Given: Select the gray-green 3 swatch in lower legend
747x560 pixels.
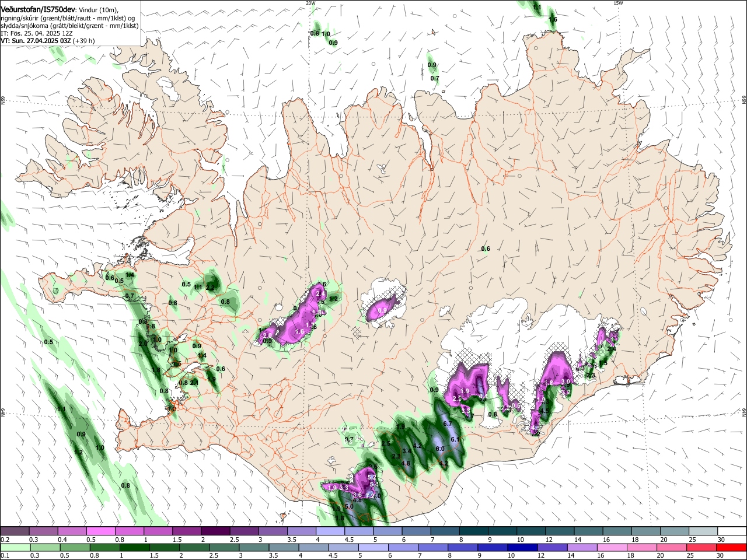Looking at the screenshot, I should tap(254, 547).
